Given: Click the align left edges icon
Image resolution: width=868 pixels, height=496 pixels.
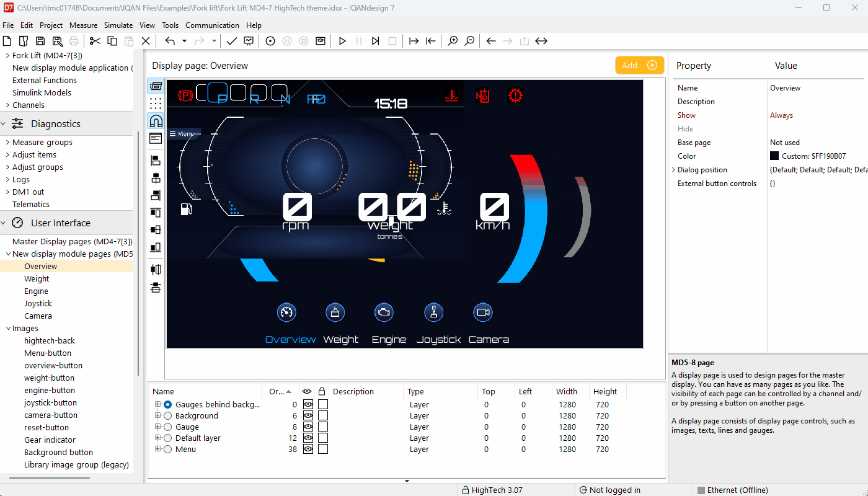Looking at the screenshot, I should pos(156,161).
